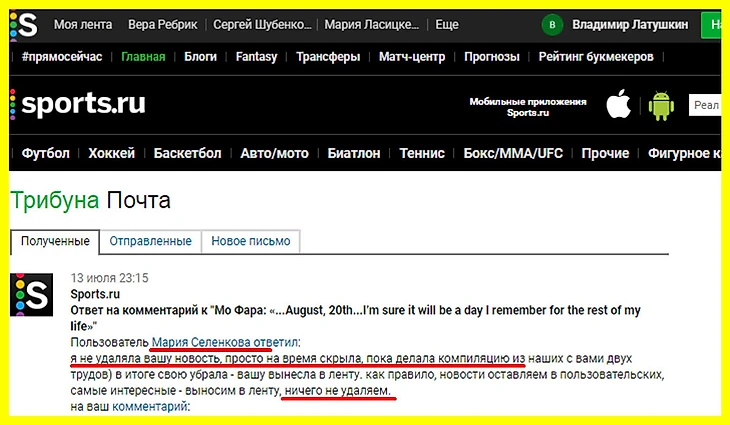Click message text 'ничего не удаляем'
Image resolution: width=730 pixels, height=425 pixels.
(338, 391)
